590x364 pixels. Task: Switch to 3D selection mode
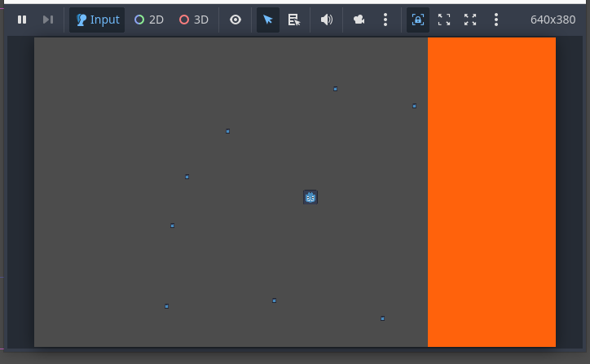(194, 20)
